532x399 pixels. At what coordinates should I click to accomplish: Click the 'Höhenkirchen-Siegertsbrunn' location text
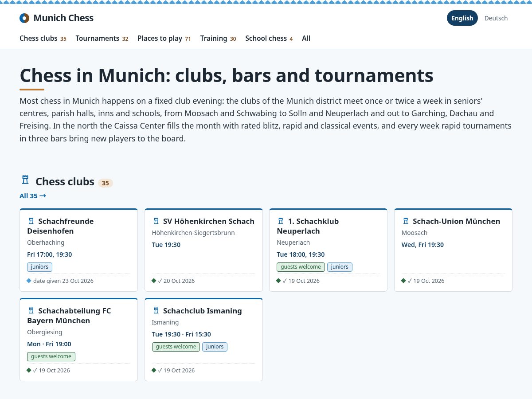coord(193,233)
